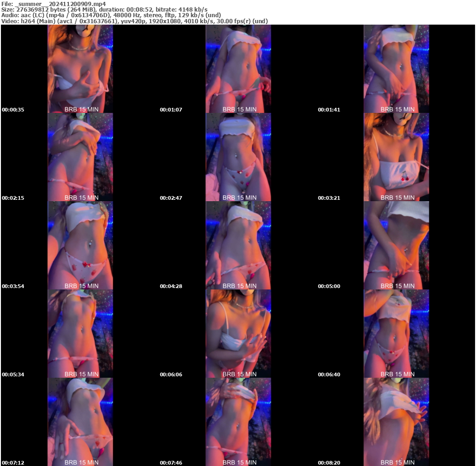Click the frame timestamped 00:03:21

[396, 157]
